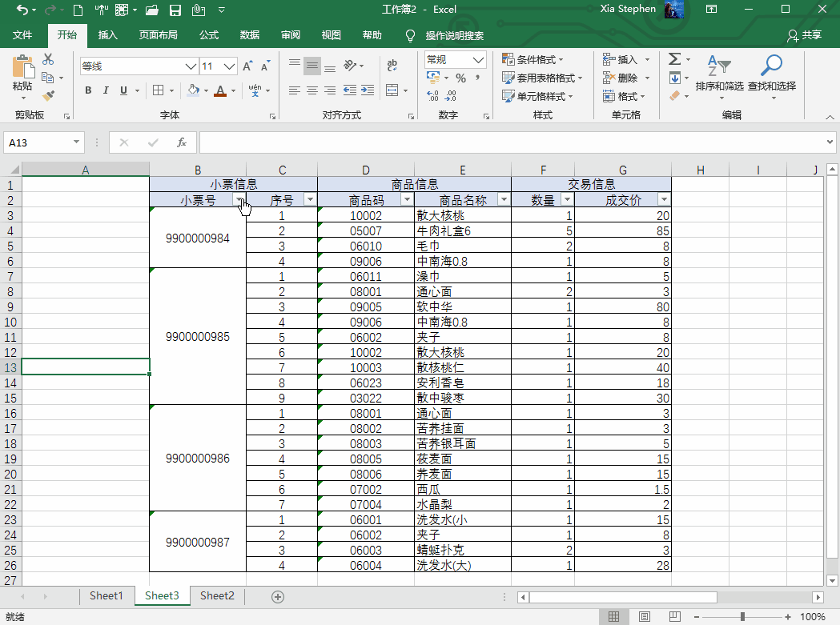
Task: Click the Open folder icon in quick access toolbar
Action: (152, 10)
